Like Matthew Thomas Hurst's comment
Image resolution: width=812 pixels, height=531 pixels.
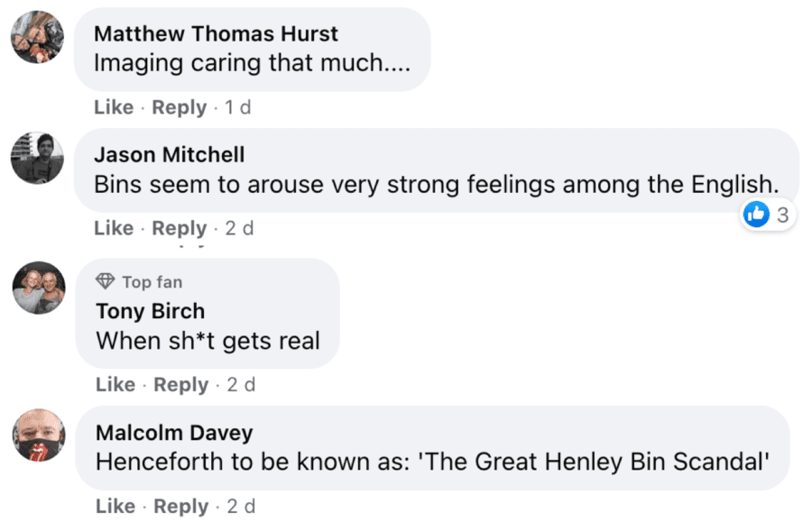[114, 107]
